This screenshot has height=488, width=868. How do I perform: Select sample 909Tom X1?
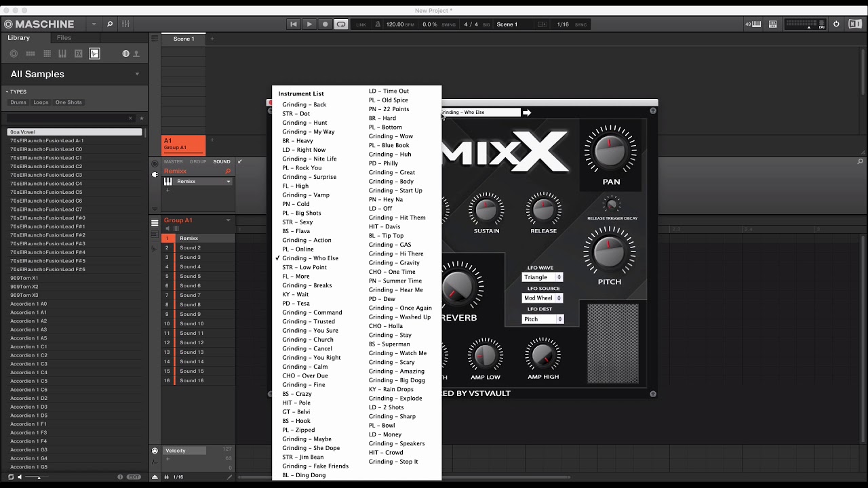pos(24,278)
